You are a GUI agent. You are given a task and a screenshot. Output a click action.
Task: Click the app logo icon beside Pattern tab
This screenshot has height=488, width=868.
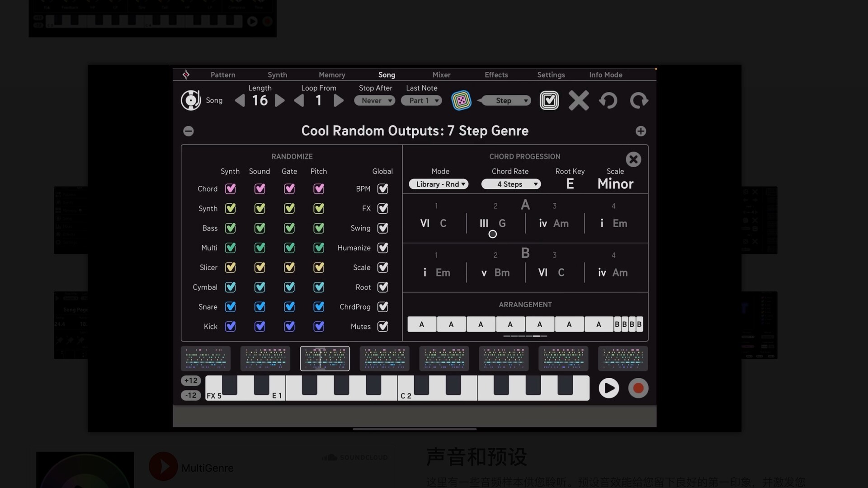[186, 75]
